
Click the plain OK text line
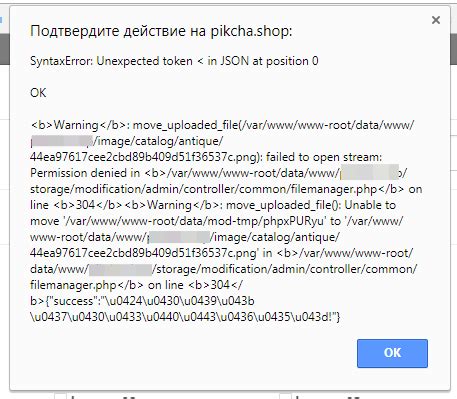pos(38,93)
